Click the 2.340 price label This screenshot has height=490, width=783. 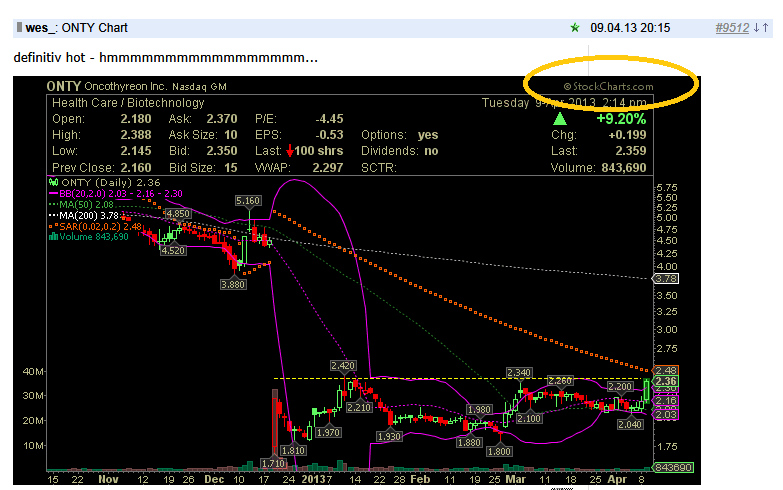tap(519, 373)
